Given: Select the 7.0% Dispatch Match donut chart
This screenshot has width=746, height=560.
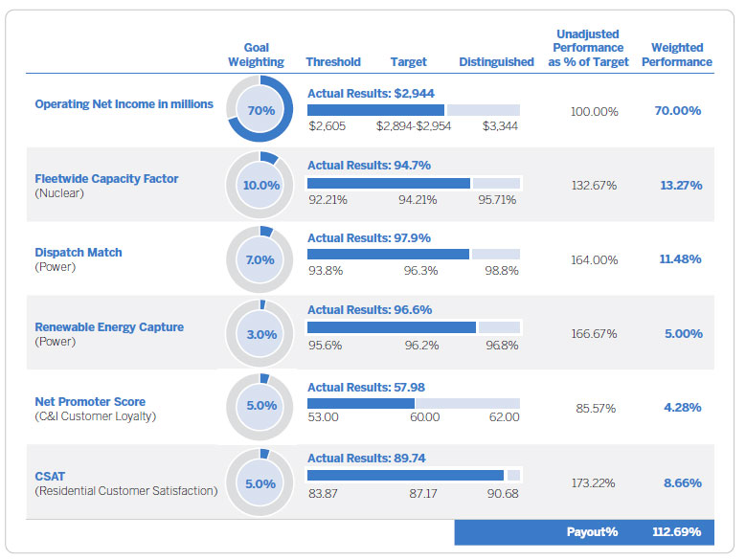Looking at the screenshot, I should pos(260,259).
